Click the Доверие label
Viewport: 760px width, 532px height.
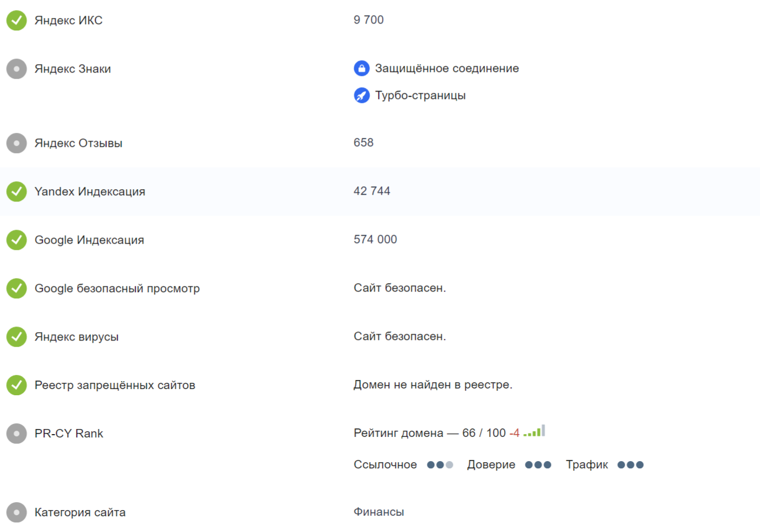[491, 464]
